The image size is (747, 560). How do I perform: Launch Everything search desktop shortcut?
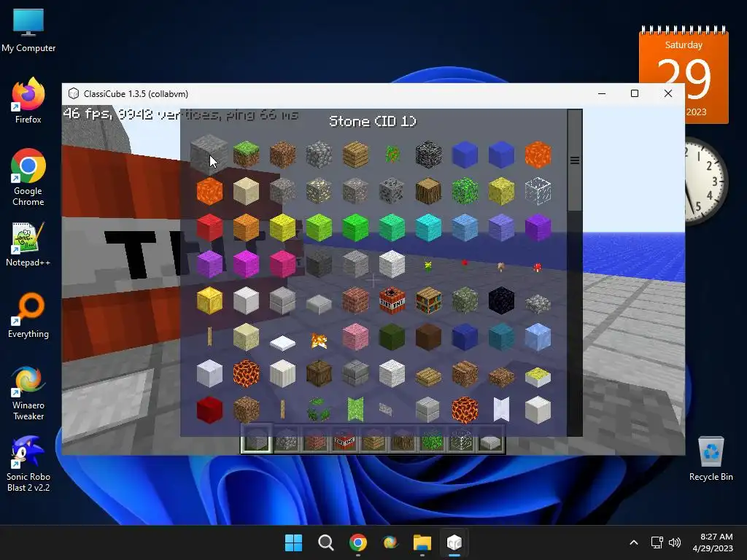click(x=28, y=315)
